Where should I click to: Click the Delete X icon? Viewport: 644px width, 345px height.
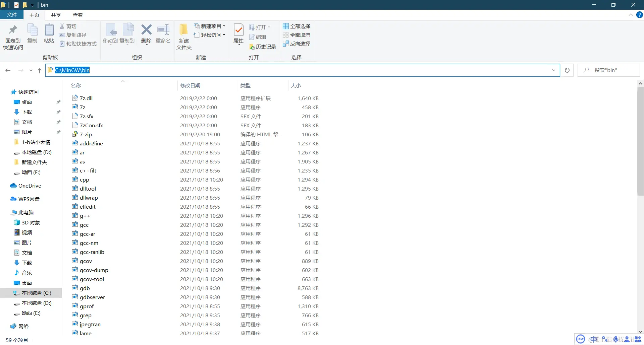click(146, 30)
